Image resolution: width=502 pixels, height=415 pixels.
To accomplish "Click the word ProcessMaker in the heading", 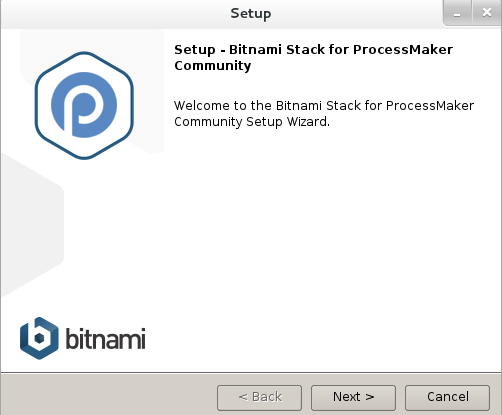I will tap(403, 50).
